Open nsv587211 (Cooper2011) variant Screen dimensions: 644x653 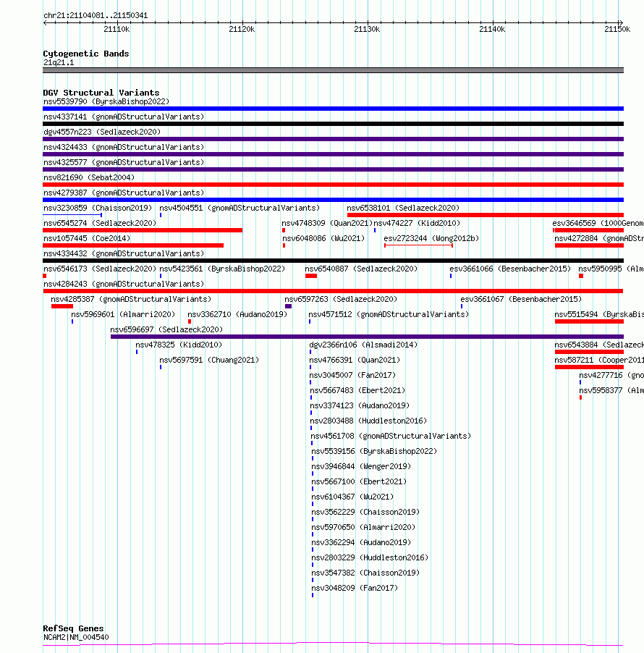click(599, 361)
